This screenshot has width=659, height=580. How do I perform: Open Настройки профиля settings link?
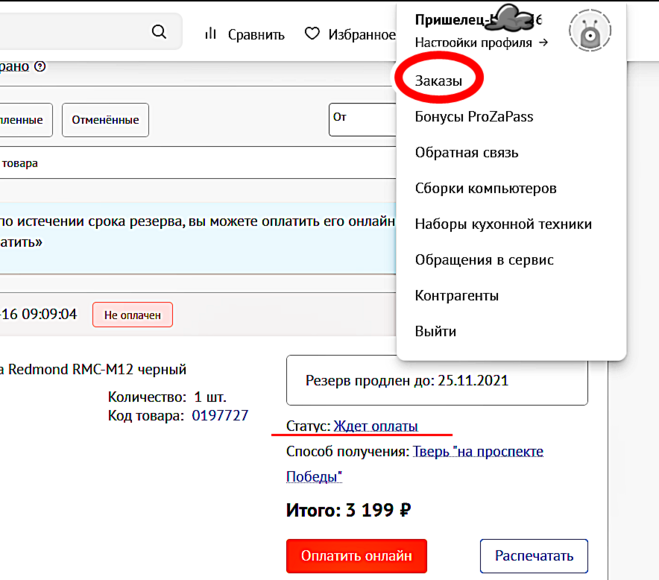tap(481, 43)
